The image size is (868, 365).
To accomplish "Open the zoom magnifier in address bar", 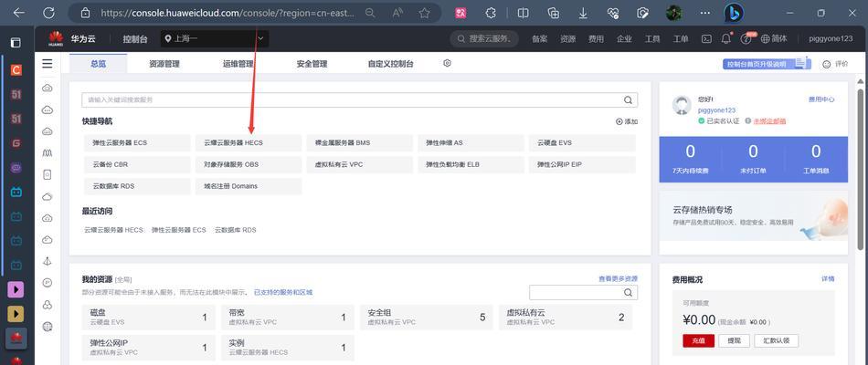I will coord(370,13).
